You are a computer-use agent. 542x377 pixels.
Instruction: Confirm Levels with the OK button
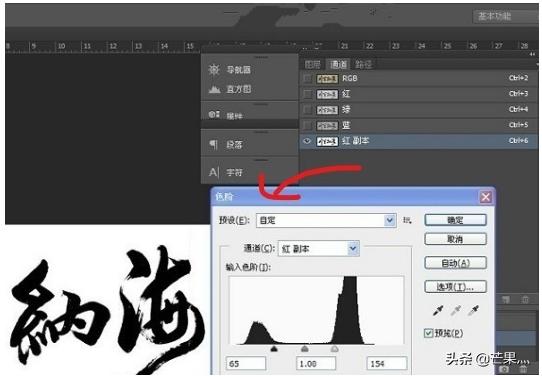coord(455,220)
